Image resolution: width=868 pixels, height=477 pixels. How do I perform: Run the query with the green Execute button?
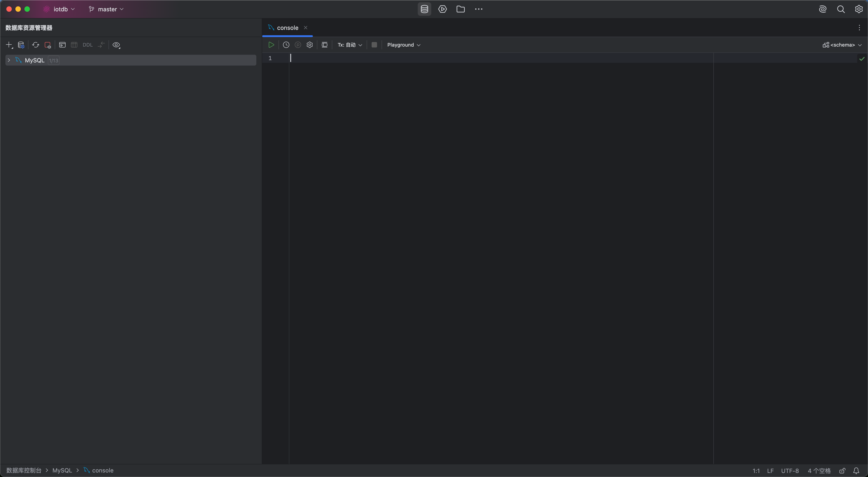coord(271,45)
